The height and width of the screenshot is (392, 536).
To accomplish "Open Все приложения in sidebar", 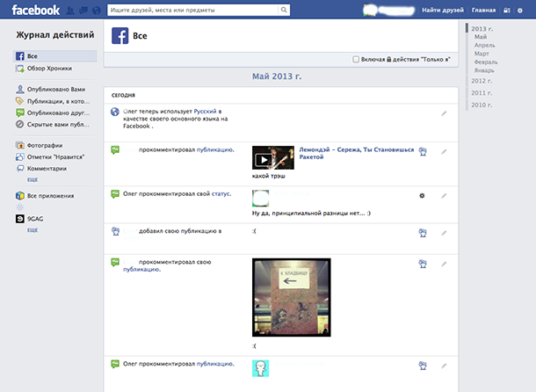I will pos(45,196).
